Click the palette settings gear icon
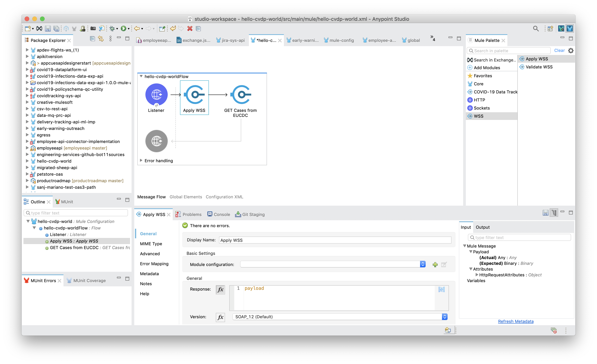The height and width of the screenshot is (364, 597). 571,51
